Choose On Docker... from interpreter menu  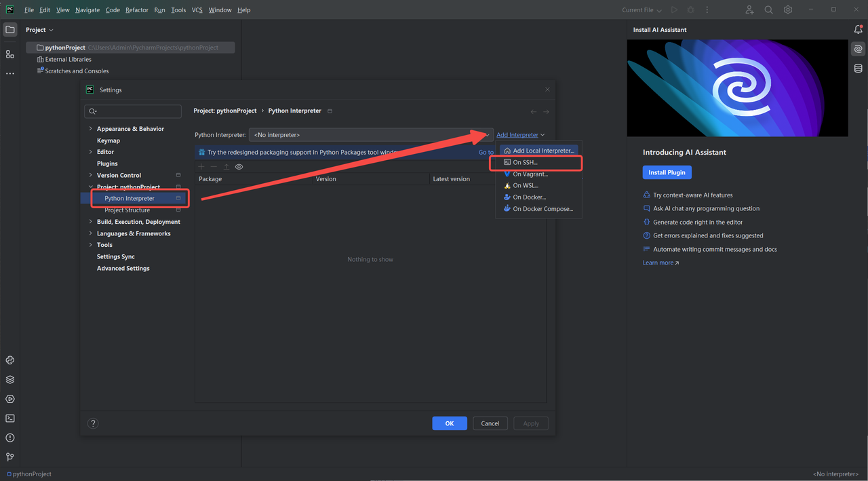pos(529,197)
